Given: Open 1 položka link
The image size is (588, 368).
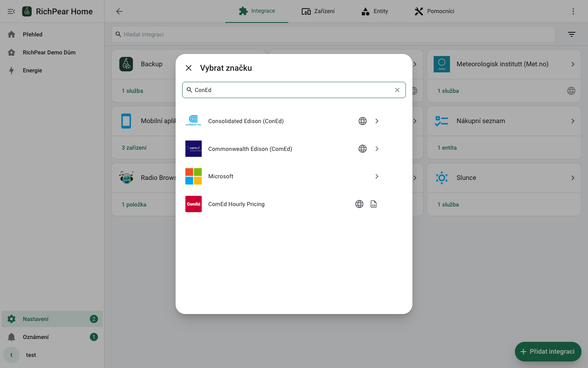Looking at the screenshot, I should pyautogui.click(x=134, y=204).
